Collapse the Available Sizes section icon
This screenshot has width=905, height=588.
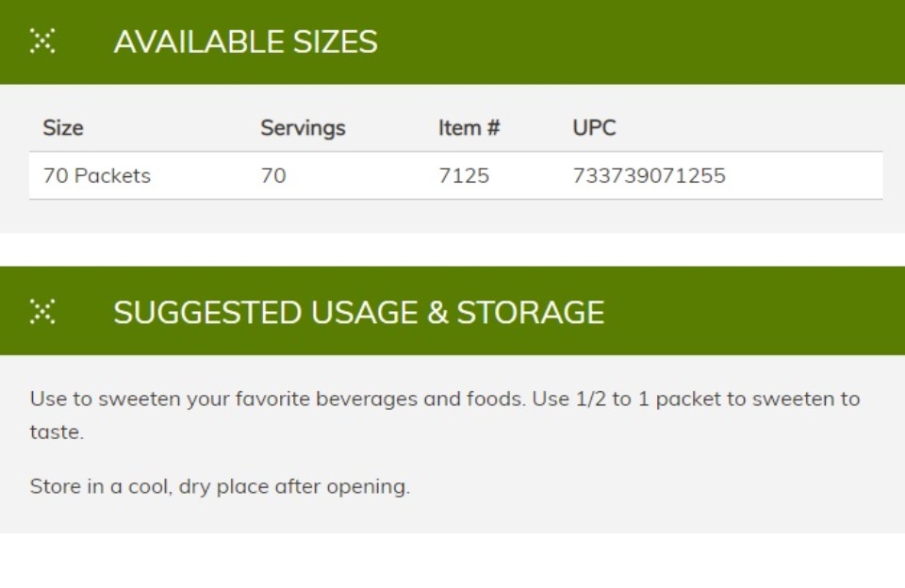[x=42, y=41]
